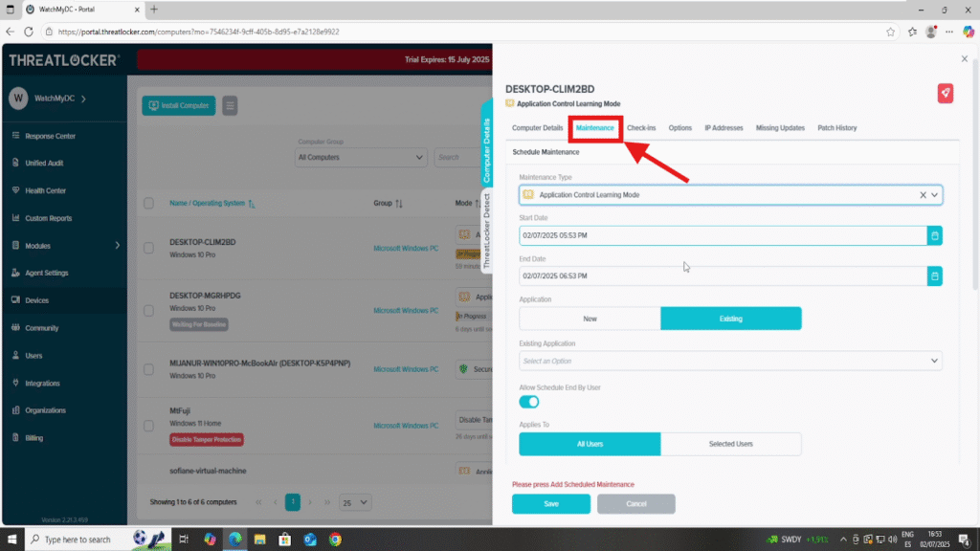The image size is (980, 551).
Task: Open Billing in the sidebar
Action: (33, 438)
